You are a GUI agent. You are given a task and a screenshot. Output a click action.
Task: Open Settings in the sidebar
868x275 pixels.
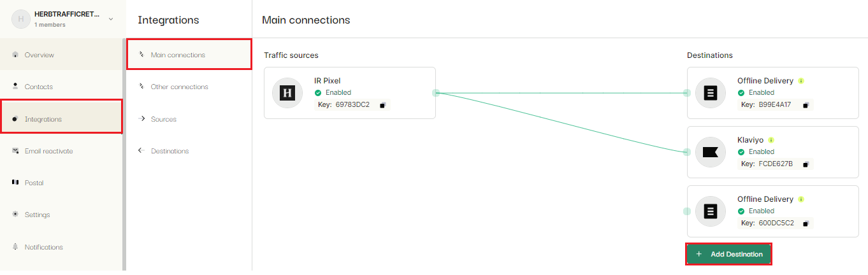click(x=37, y=215)
